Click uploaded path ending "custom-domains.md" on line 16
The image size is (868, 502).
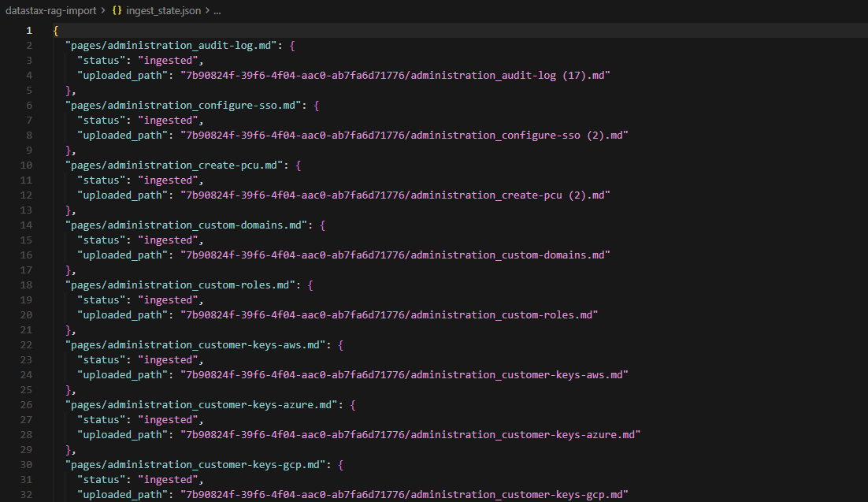[x=395, y=255]
